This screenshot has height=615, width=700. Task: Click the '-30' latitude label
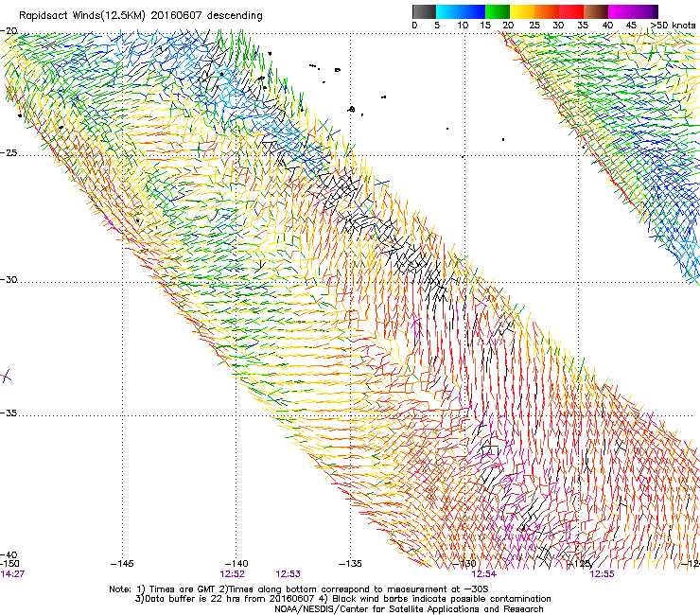point(9,279)
